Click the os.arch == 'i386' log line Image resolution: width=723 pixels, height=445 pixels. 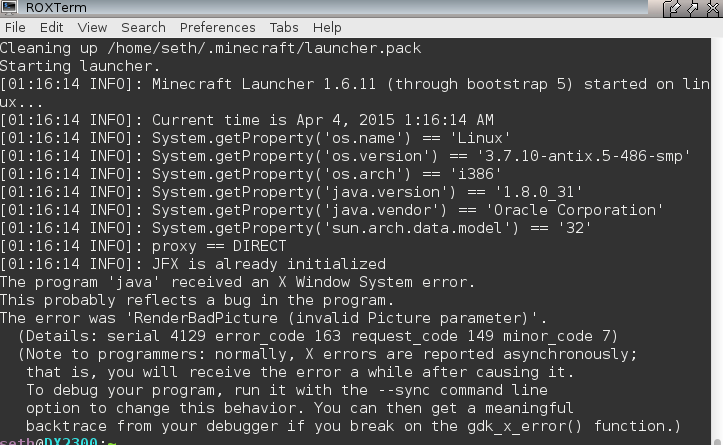click(x=250, y=174)
